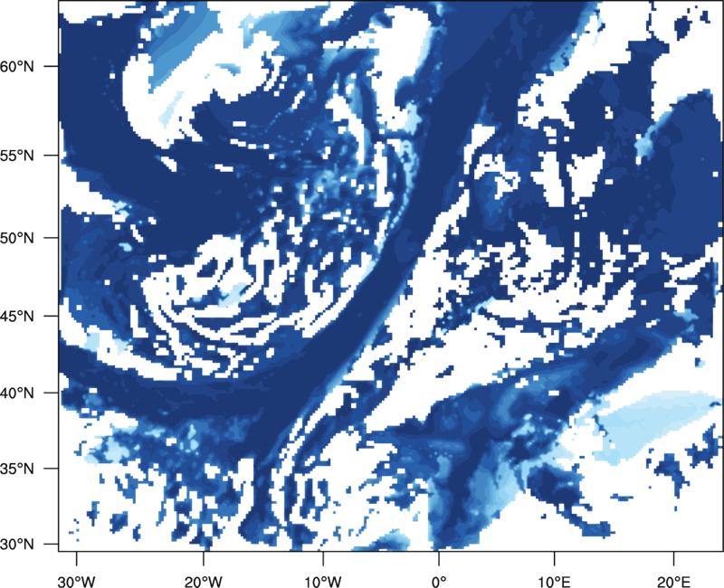The width and height of the screenshot is (724, 588).
Task: Click the 55°N latitude label
Action: coord(17,156)
